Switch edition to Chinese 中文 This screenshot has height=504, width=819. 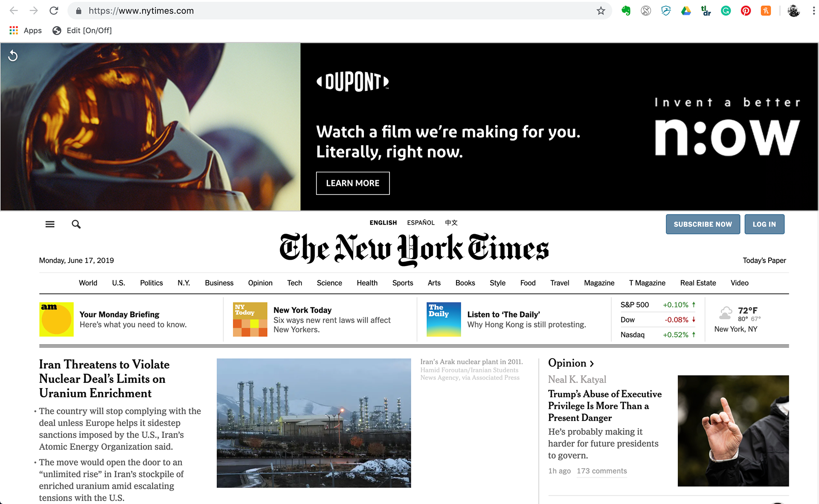click(x=451, y=223)
